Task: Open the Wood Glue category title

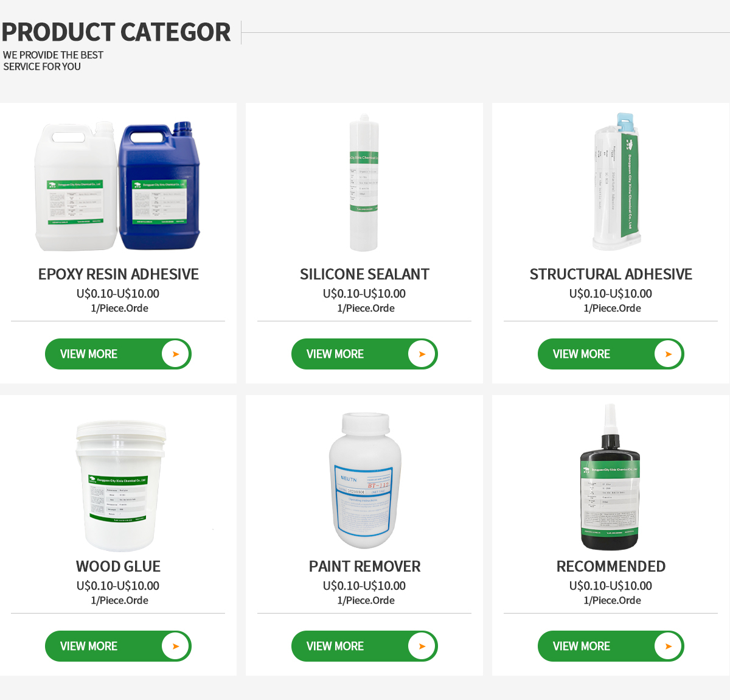Action: click(x=118, y=567)
